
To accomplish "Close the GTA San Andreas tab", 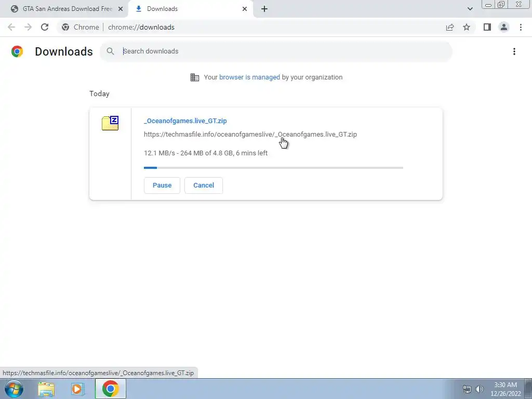I will point(121,9).
